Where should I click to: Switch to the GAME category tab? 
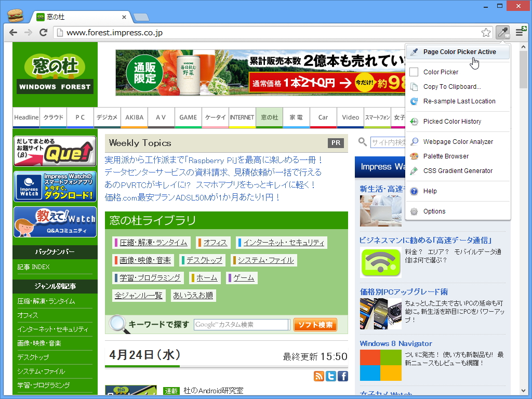pyautogui.click(x=188, y=117)
